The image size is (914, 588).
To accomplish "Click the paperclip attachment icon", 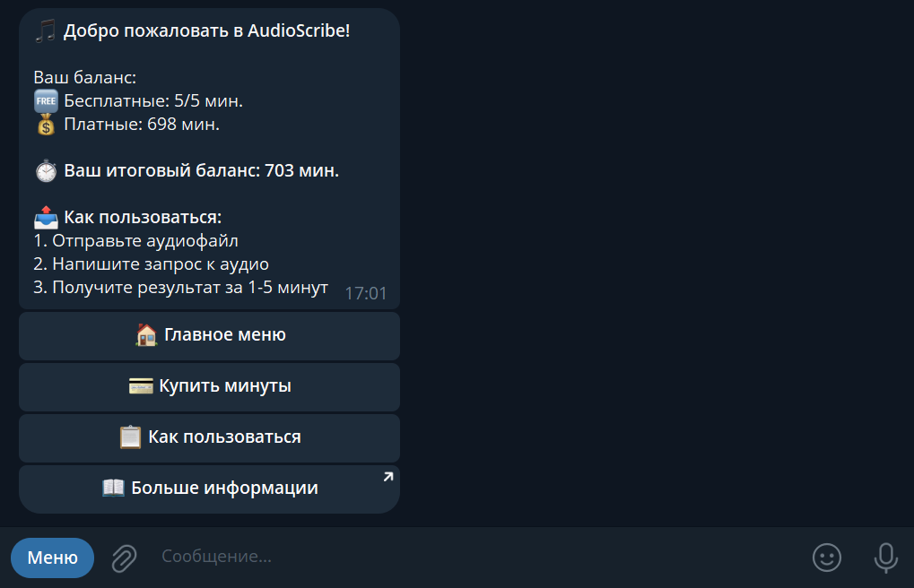I will point(123,557).
